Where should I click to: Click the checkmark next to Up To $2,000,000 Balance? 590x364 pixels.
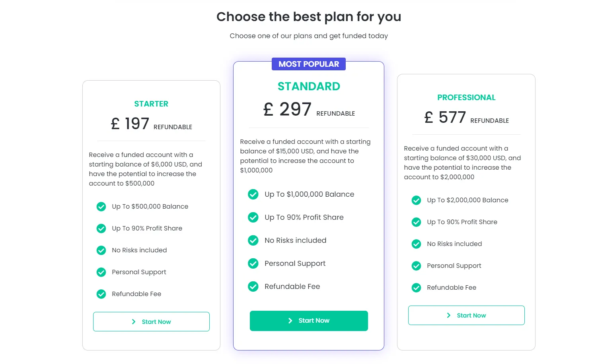pos(416,200)
